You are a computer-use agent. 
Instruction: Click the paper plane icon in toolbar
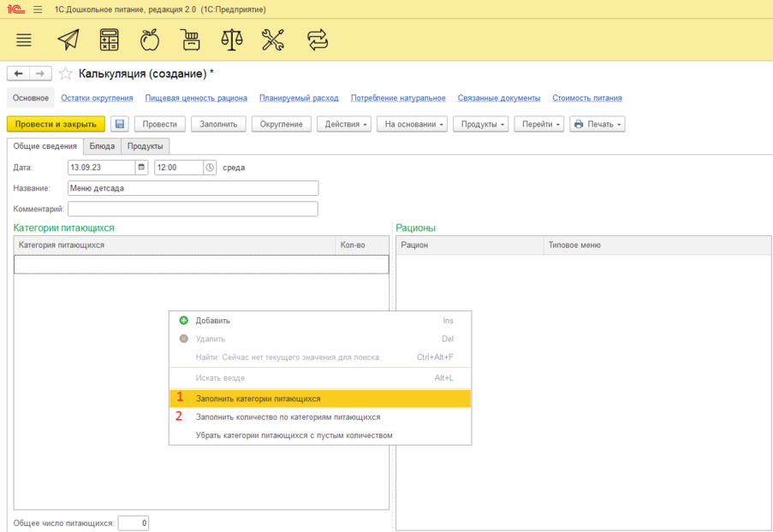click(x=68, y=40)
